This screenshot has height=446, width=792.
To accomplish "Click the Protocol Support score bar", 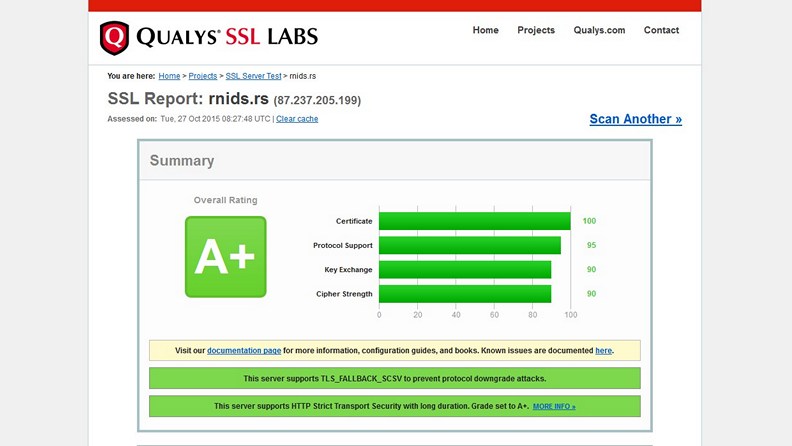I will click(x=469, y=245).
